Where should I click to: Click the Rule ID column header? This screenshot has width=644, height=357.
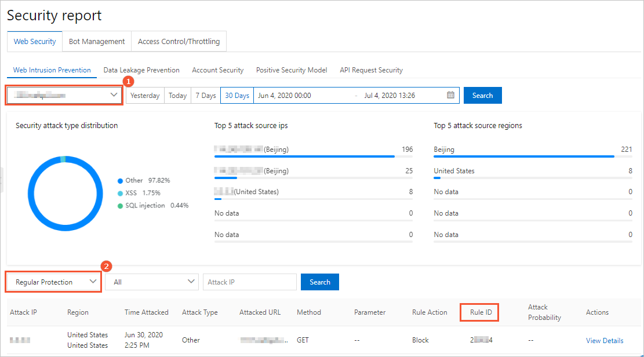[x=481, y=312]
